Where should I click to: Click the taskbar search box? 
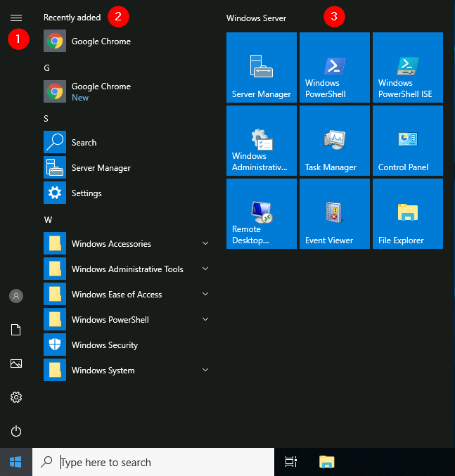pyautogui.click(x=153, y=462)
